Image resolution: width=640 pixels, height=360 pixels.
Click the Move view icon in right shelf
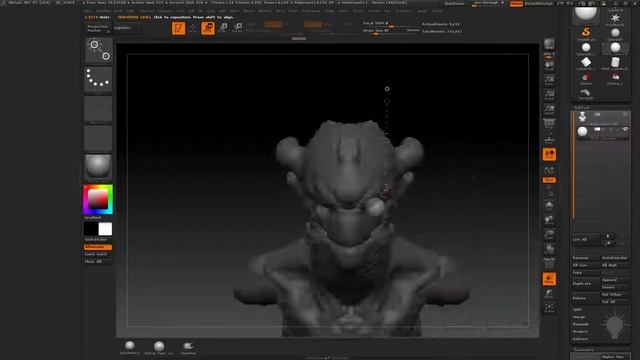(549, 220)
